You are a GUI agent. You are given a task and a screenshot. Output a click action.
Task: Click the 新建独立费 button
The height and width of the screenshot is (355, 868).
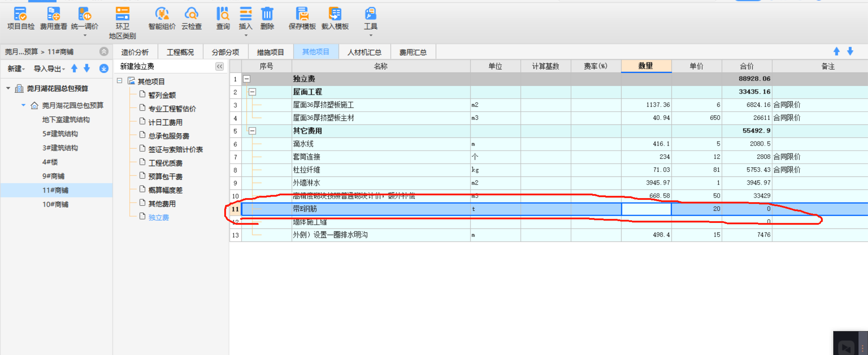point(137,66)
